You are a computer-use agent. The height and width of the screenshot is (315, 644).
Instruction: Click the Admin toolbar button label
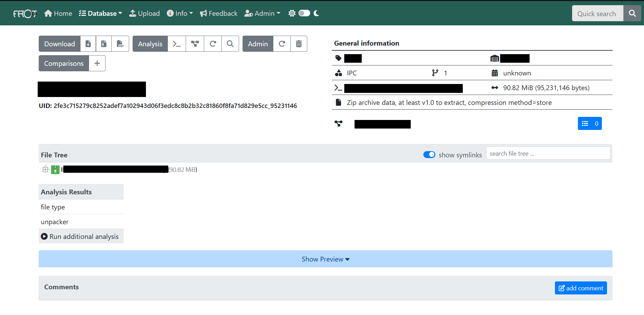click(258, 44)
